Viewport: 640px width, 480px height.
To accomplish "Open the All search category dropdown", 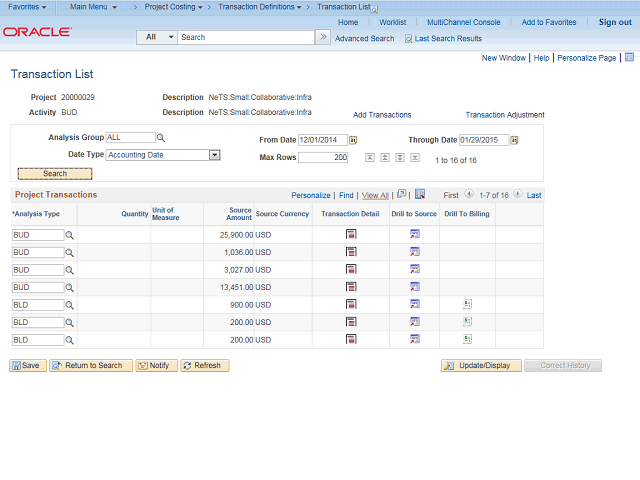I will click(158, 38).
